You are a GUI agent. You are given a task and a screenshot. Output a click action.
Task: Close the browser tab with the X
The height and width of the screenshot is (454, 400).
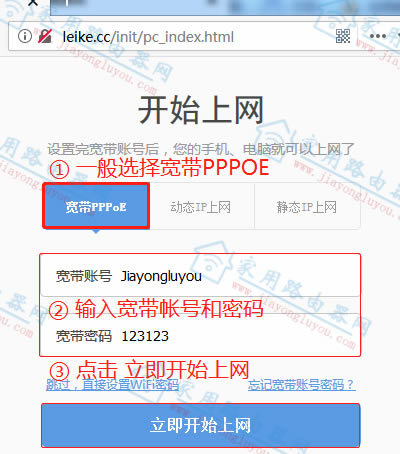pyautogui.click(x=33, y=3)
